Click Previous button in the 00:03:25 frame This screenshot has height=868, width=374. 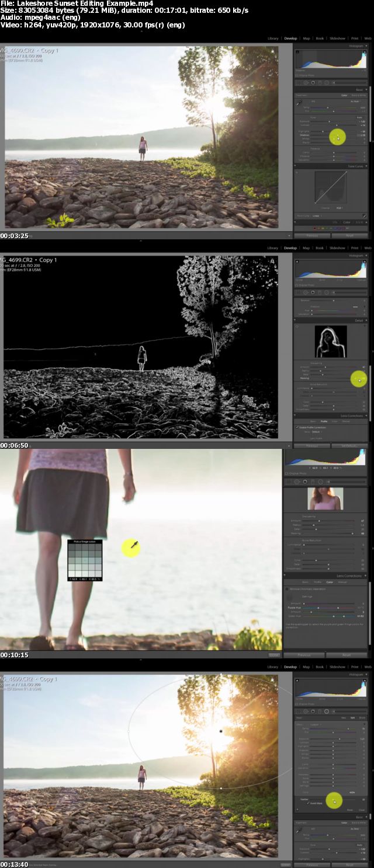(312, 235)
